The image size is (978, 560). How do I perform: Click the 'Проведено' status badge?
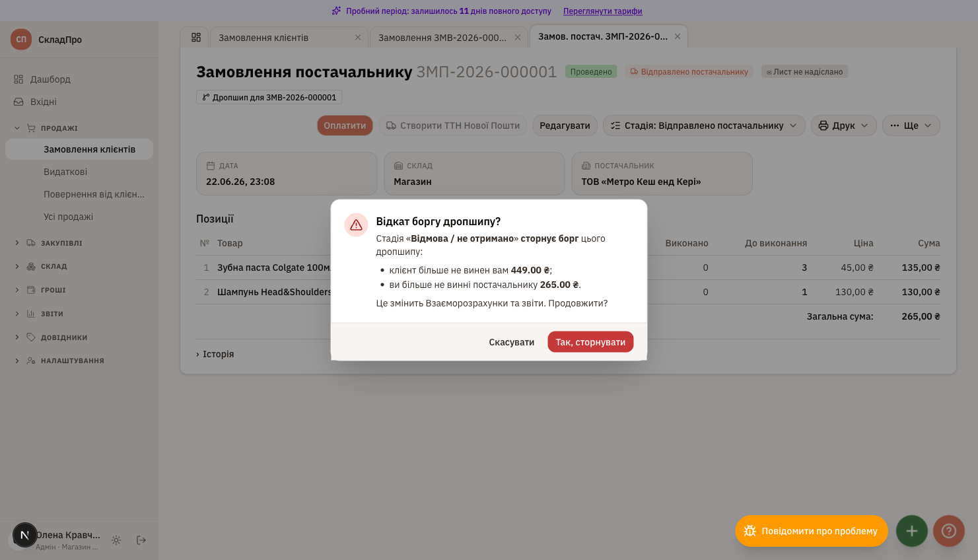pyautogui.click(x=591, y=71)
